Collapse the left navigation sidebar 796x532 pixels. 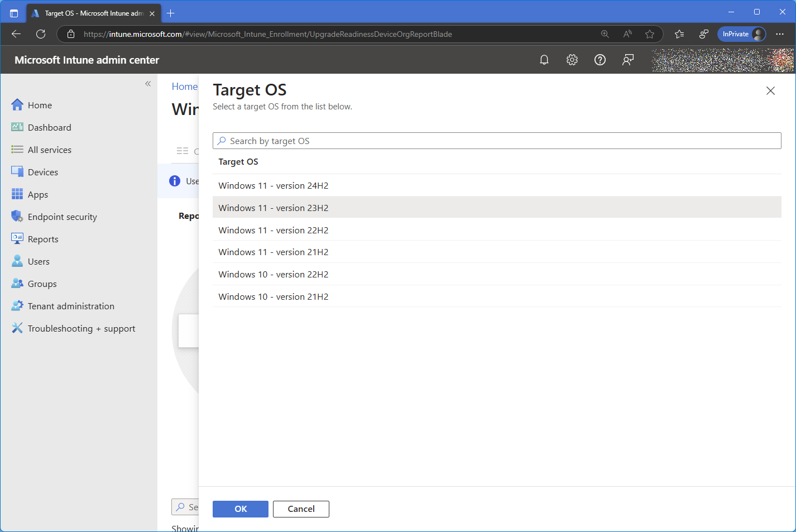tap(148, 84)
